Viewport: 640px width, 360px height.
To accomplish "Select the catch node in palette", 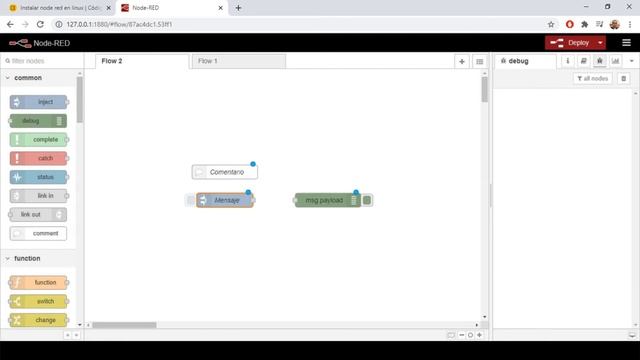I will (x=39, y=158).
